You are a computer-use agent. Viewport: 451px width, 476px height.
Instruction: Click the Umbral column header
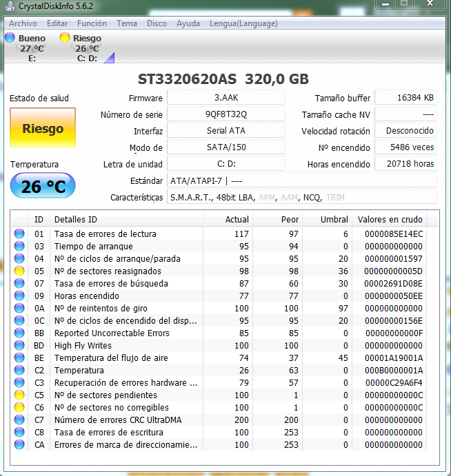pos(327,219)
